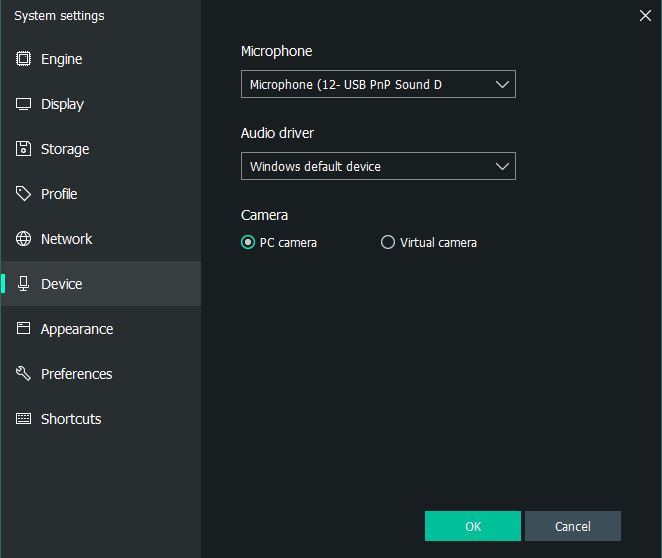Viewport: 662px width, 558px height.
Task: Click the Storage disk icon
Action: [x=23, y=149]
